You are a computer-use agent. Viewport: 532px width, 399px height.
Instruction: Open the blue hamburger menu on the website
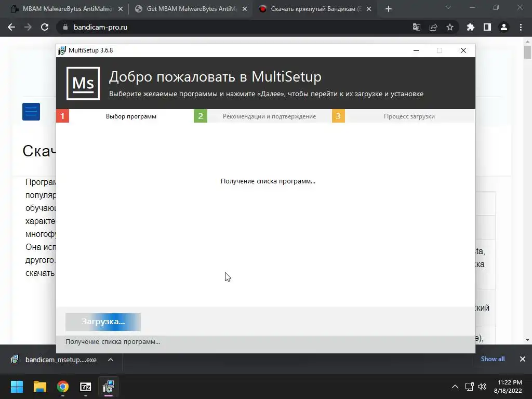tap(31, 112)
